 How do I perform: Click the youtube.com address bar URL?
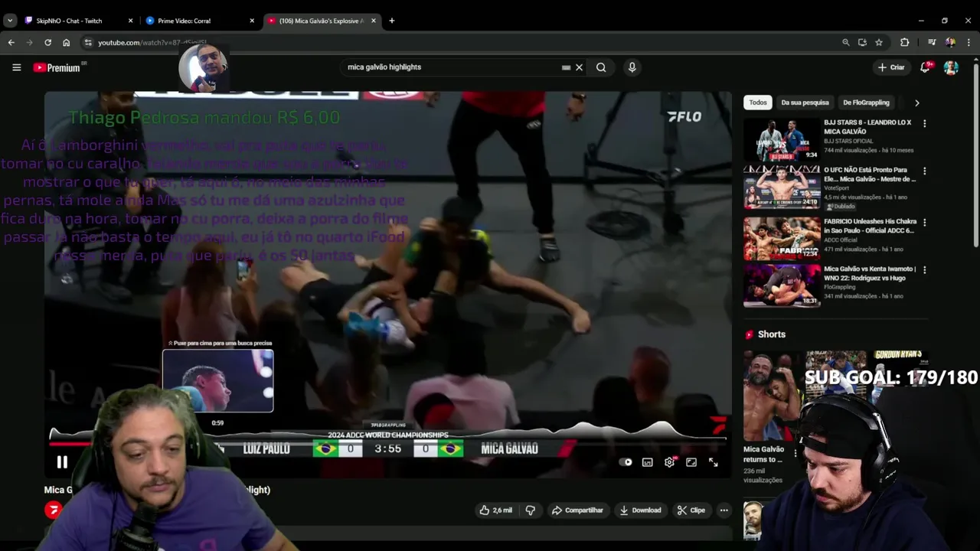coord(152,43)
